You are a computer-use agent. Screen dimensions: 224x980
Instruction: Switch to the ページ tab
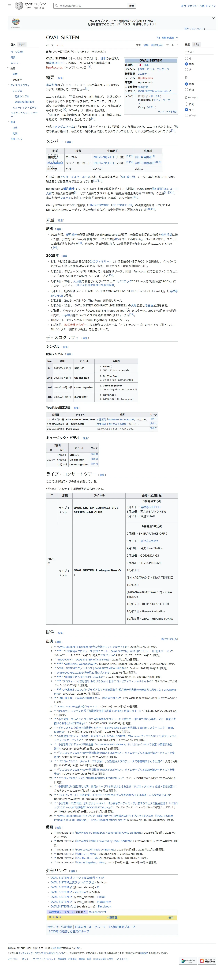(x=50, y=45)
